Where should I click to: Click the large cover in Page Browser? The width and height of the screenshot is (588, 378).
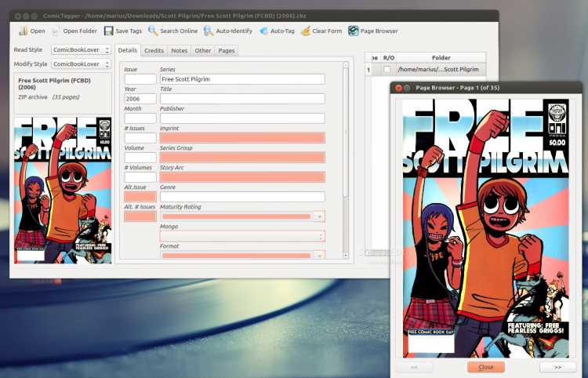click(x=486, y=228)
